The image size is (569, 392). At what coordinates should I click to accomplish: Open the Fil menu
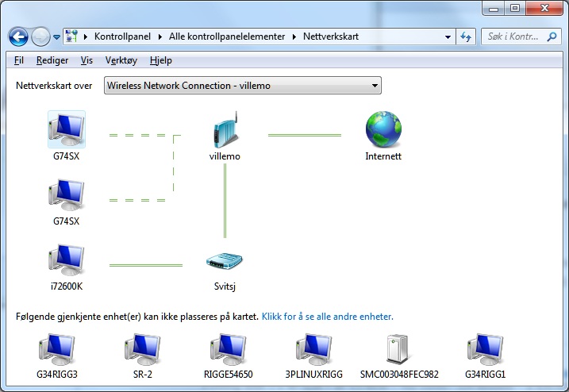(19, 60)
